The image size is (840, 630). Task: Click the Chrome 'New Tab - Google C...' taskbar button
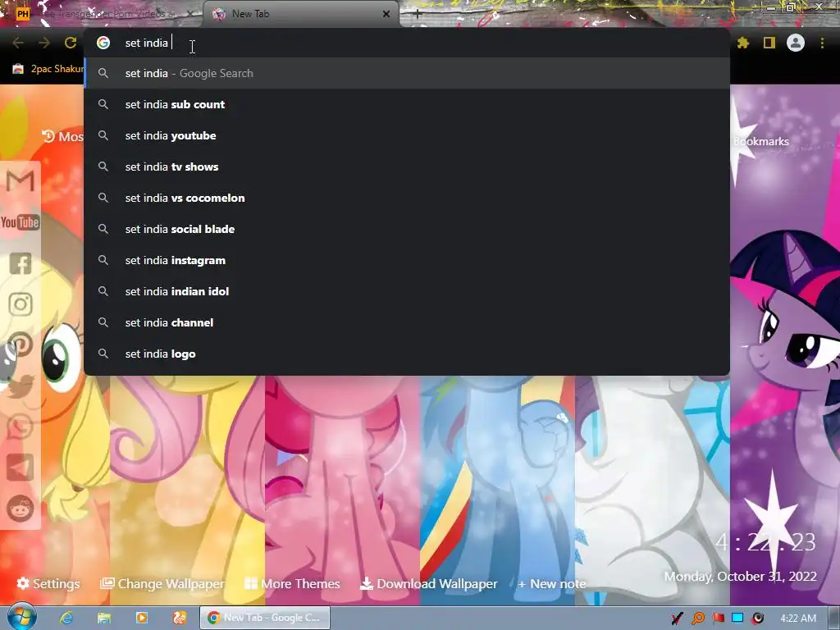click(x=265, y=618)
